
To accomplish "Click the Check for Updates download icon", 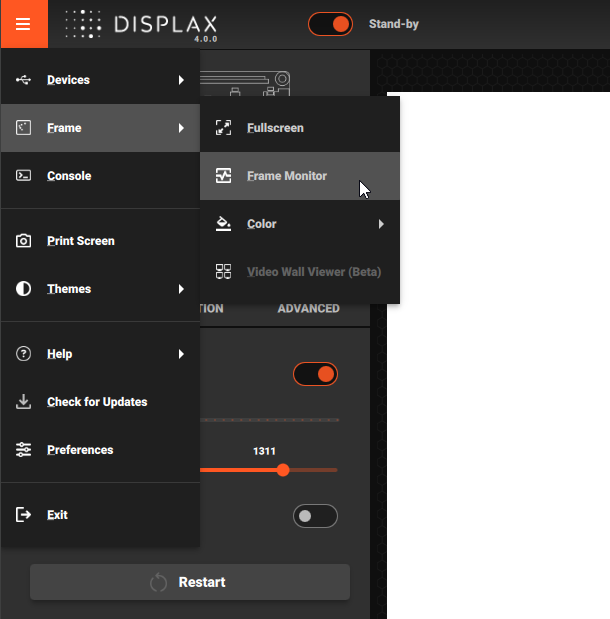I will tap(24, 402).
